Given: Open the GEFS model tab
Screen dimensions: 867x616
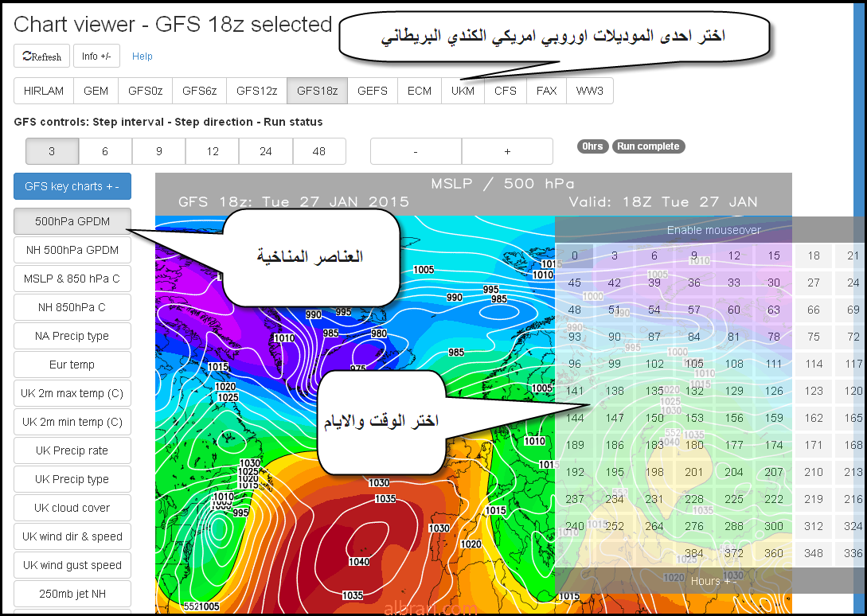Looking at the screenshot, I should coord(373,91).
